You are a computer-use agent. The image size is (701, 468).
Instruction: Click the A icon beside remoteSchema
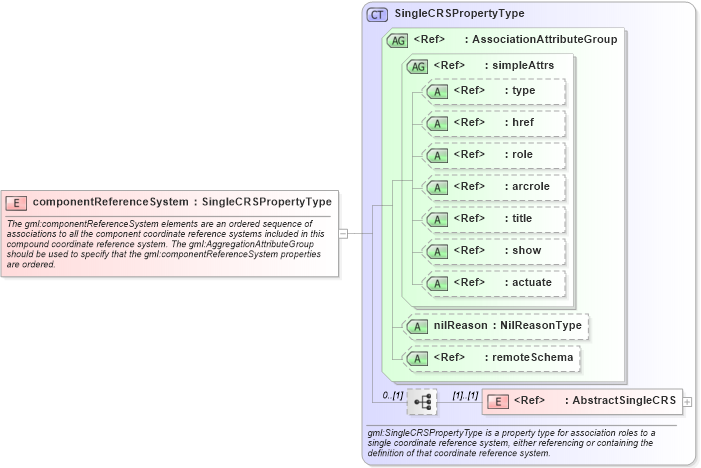417,358
